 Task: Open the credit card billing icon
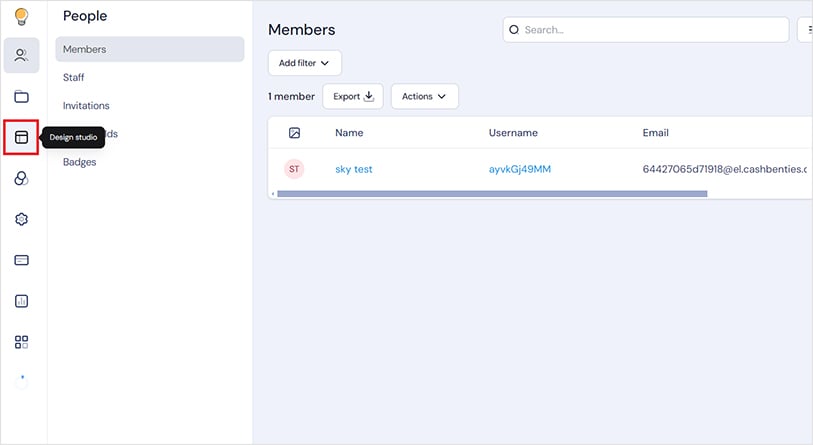21,260
